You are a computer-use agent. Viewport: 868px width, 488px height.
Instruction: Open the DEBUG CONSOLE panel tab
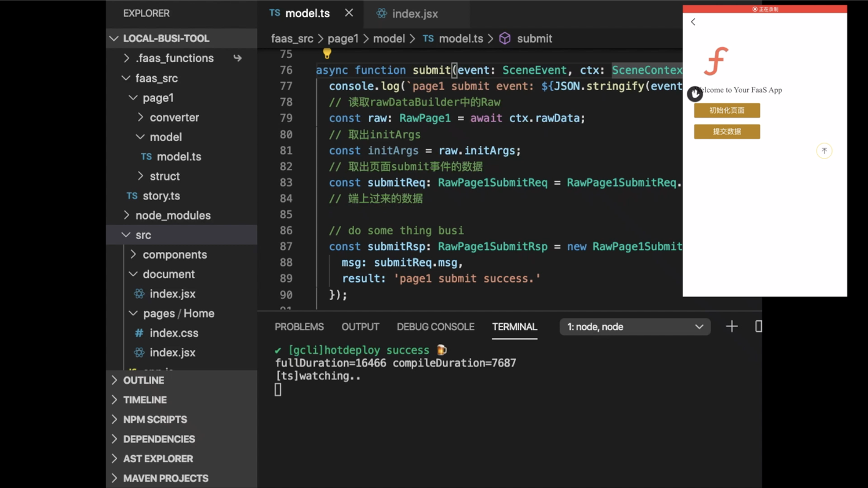click(x=435, y=327)
